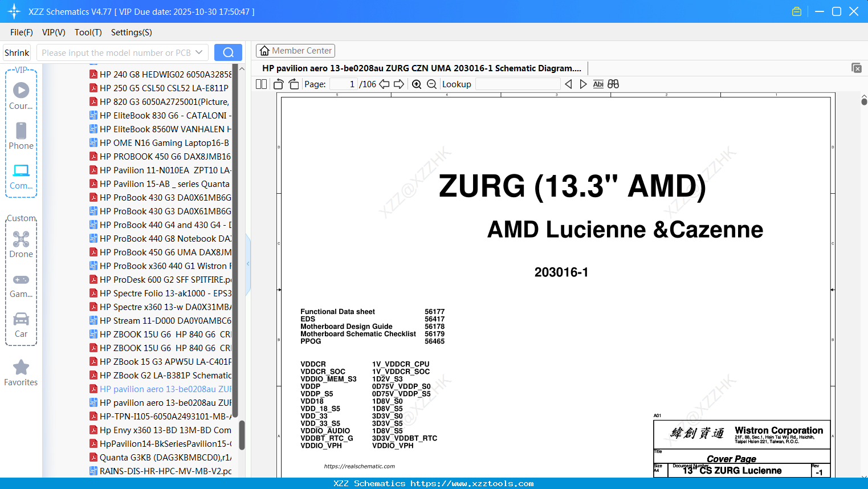Open HP 820 G3 6050A2725001 file
This screenshot has height=489, width=868.
[160, 101]
